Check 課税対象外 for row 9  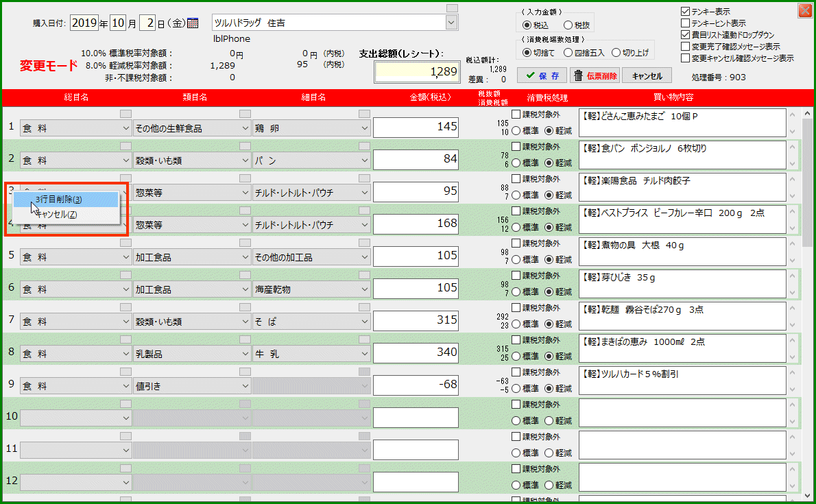(x=516, y=372)
